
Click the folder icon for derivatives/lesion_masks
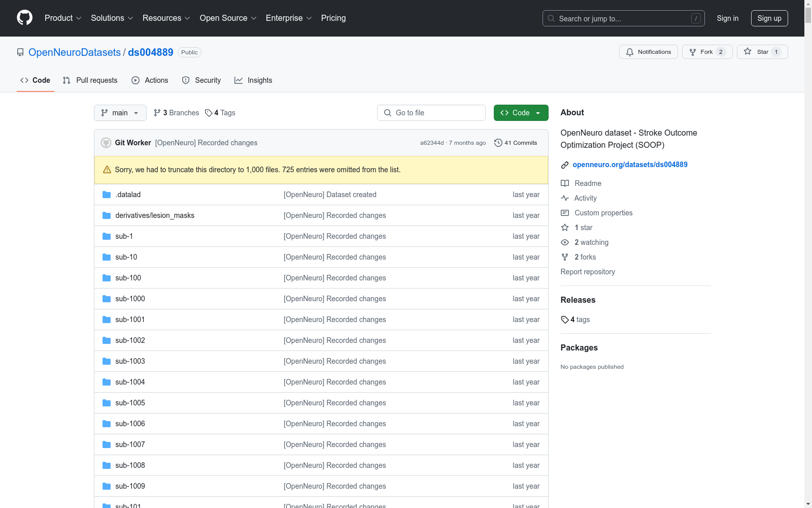point(107,215)
